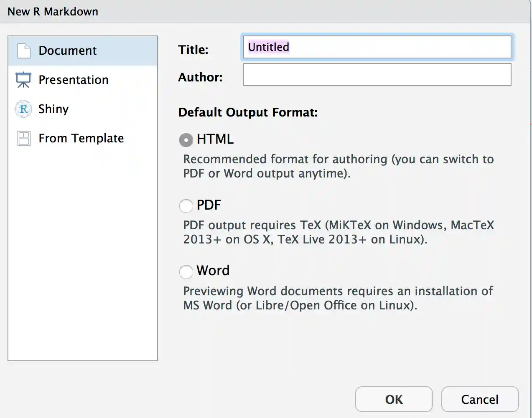Open the From Template option text
Image resolution: width=532 pixels, height=418 pixels.
[x=81, y=138]
